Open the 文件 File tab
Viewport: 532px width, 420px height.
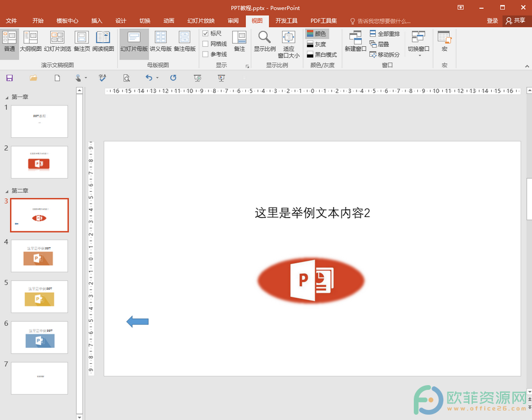tap(12, 21)
